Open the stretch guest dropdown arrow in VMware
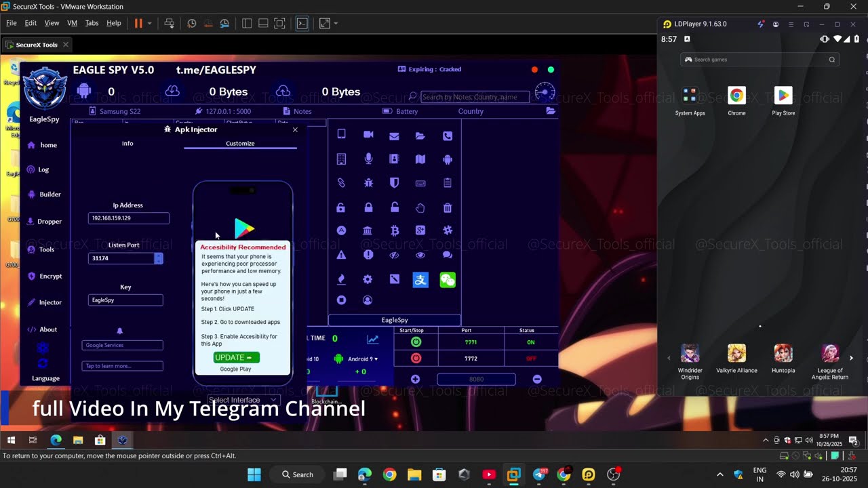The image size is (868, 488). pyautogui.click(x=336, y=23)
